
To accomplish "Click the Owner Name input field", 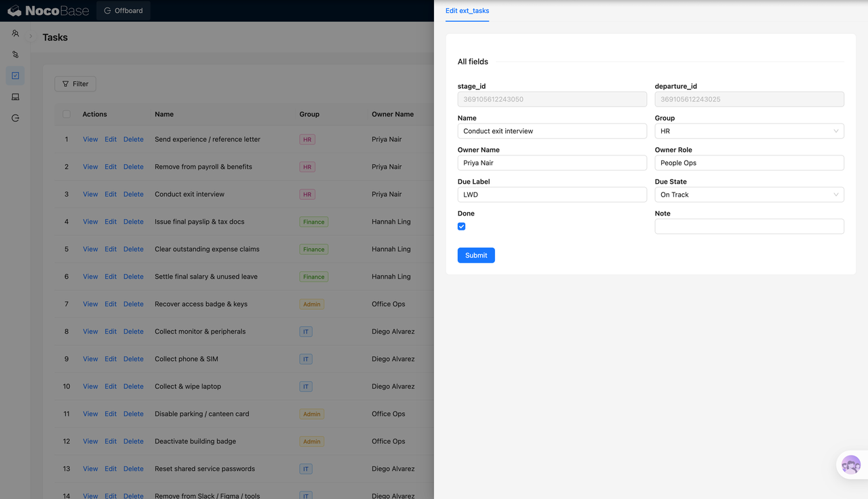I will [x=552, y=163].
